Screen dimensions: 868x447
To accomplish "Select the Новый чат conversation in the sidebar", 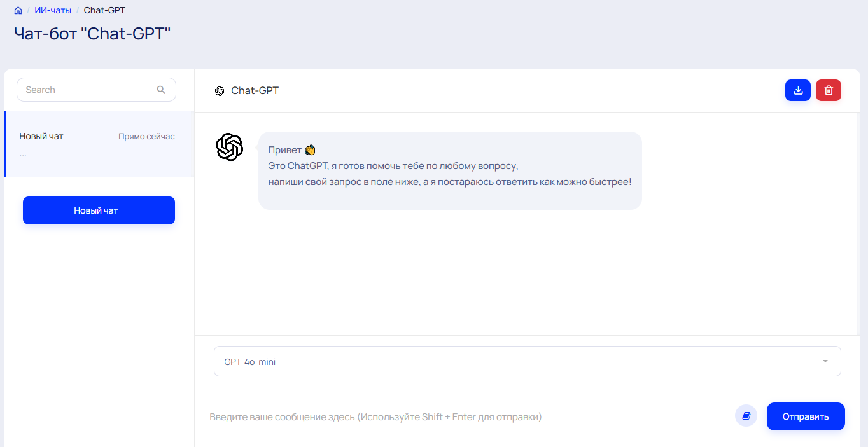I will (x=41, y=136).
